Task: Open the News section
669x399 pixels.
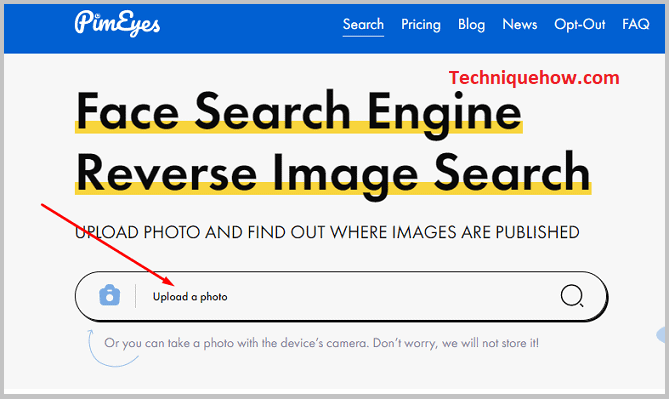Action: click(x=520, y=25)
